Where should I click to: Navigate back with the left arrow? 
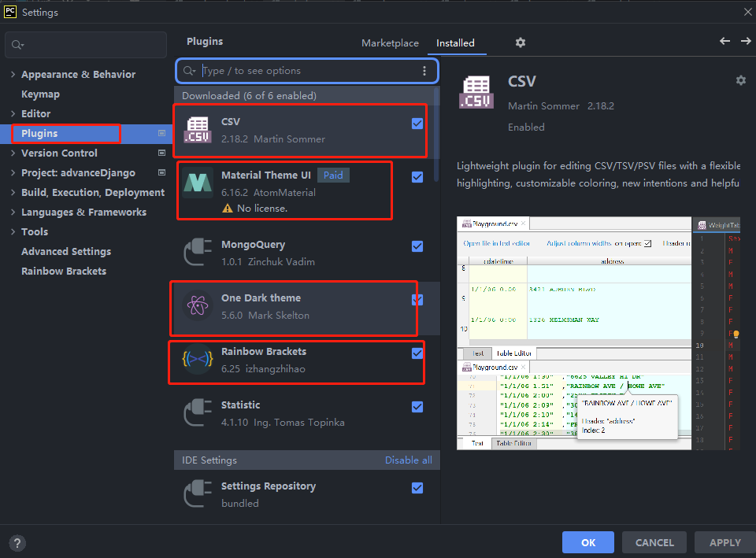[724, 41]
